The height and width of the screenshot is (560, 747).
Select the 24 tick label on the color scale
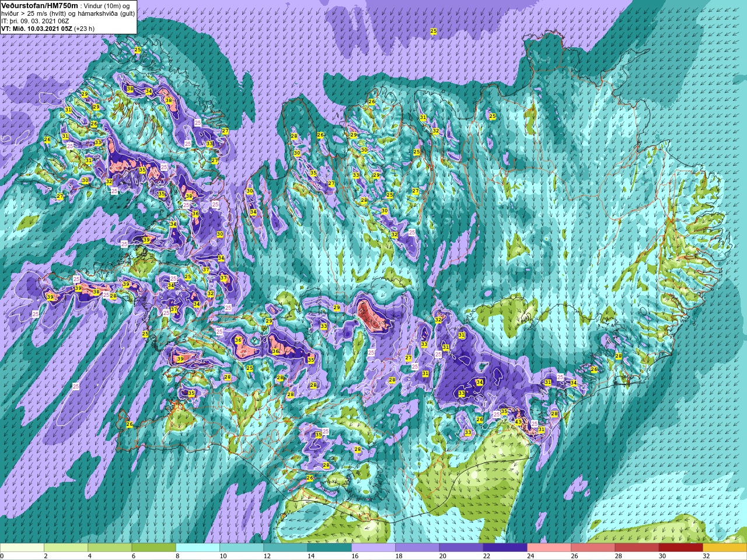[530, 556]
